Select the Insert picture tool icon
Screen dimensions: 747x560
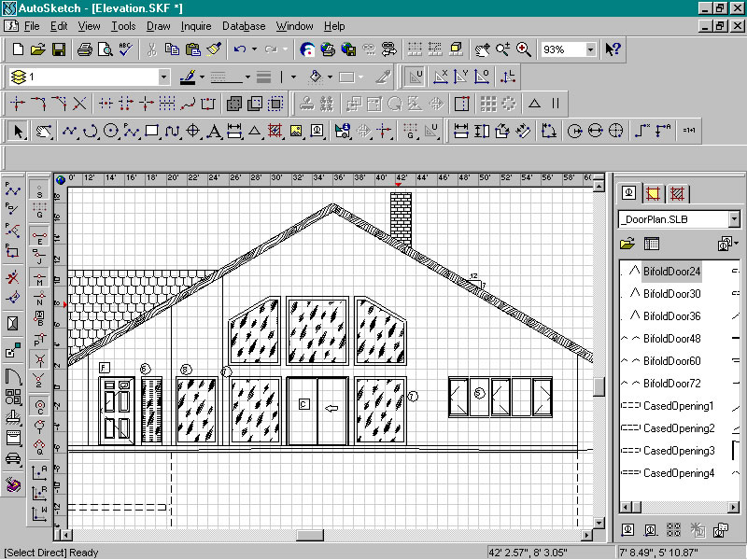point(296,131)
